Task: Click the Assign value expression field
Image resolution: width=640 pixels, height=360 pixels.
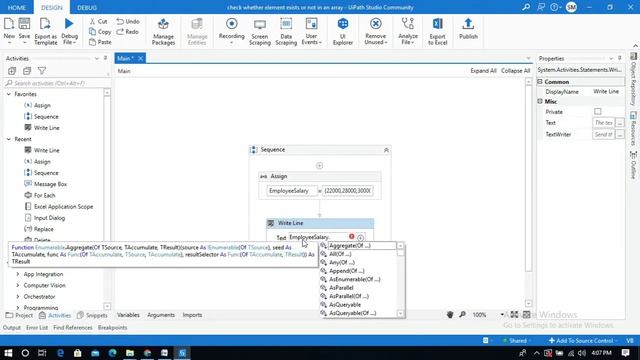Action: click(x=347, y=191)
